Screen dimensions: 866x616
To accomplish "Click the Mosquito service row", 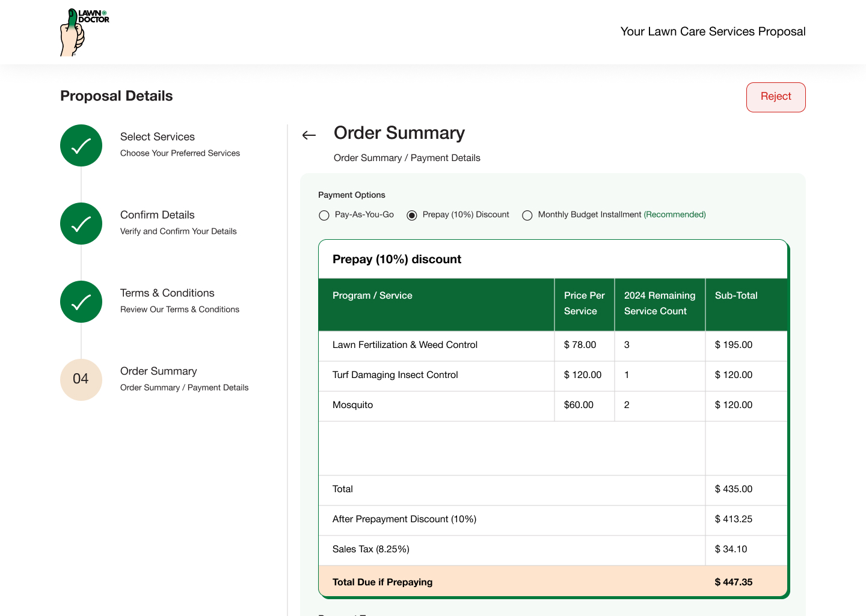I will pyautogui.click(x=553, y=406).
